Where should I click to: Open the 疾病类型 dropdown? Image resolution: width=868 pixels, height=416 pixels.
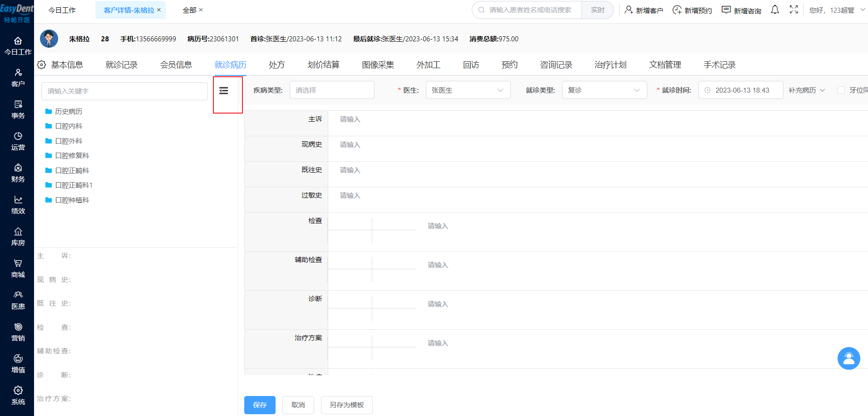tap(332, 90)
